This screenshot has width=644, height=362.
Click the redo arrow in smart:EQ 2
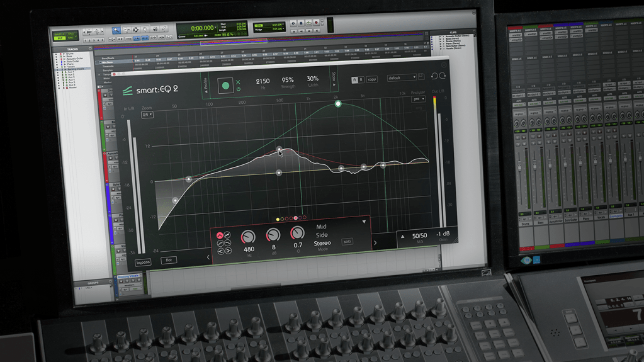coord(443,76)
